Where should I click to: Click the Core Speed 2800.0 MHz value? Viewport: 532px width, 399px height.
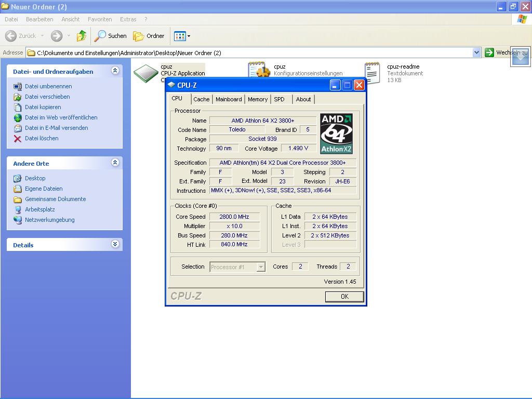click(234, 217)
